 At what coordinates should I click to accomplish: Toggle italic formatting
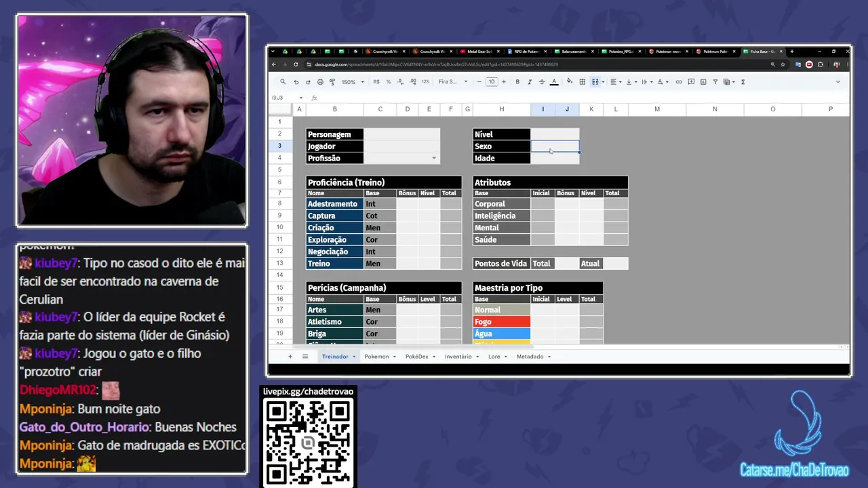530,82
